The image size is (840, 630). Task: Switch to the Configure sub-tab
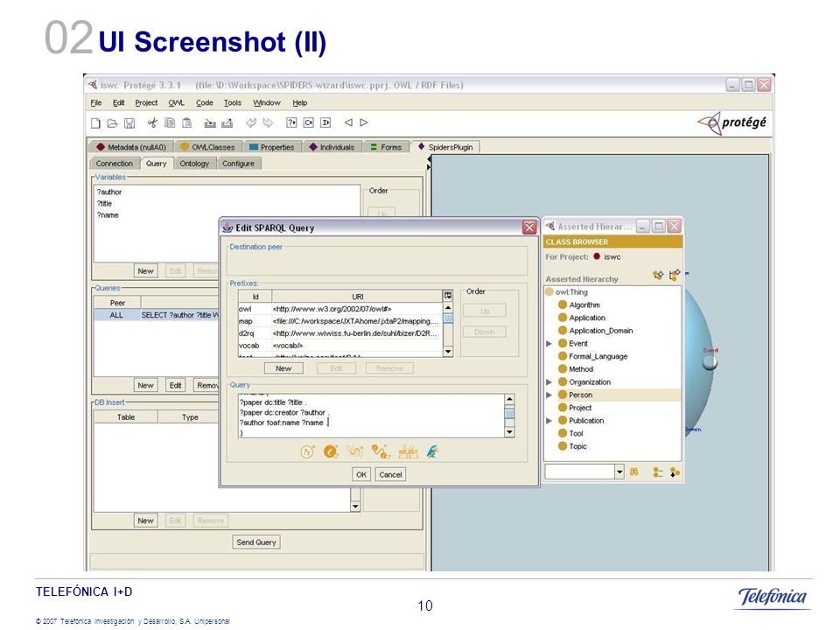(x=238, y=164)
